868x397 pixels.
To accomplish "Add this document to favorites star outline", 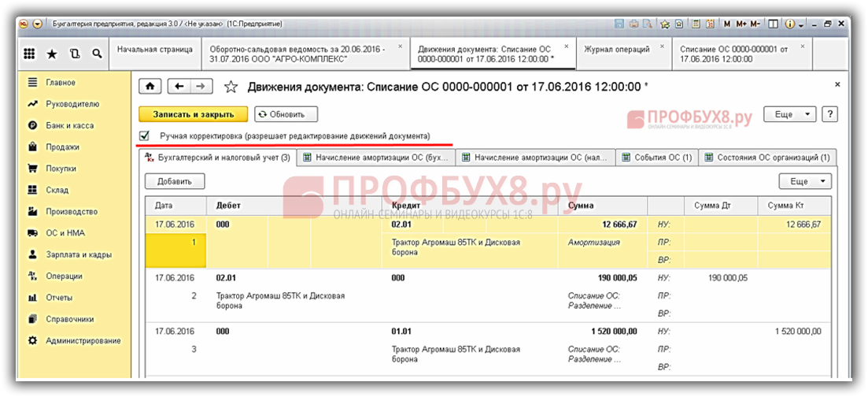I will pos(231,87).
